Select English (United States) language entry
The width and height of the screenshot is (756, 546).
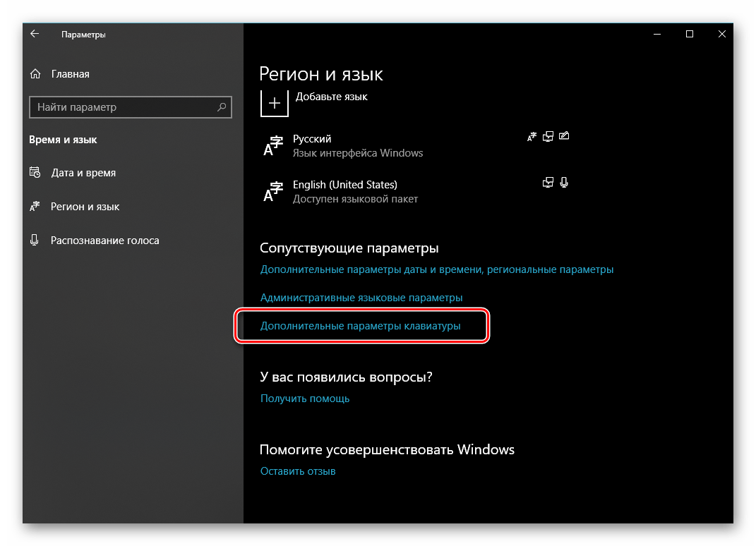(345, 185)
